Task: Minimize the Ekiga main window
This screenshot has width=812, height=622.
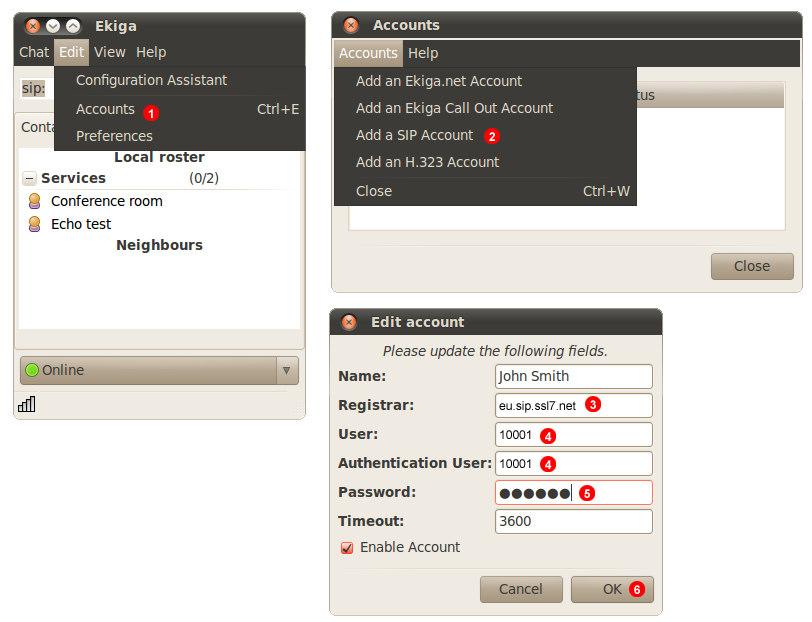Action: click(53, 26)
